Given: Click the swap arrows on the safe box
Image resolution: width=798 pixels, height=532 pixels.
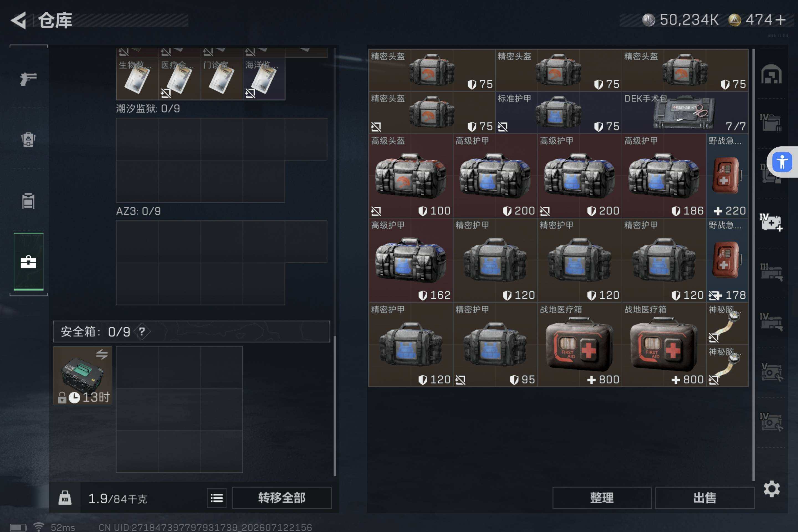Looking at the screenshot, I should coord(102,354).
